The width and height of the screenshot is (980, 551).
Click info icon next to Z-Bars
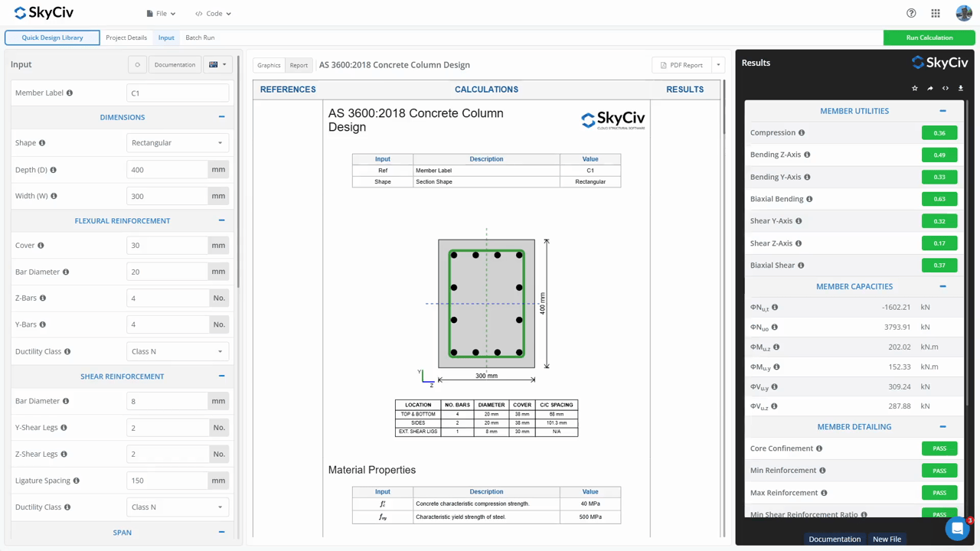tap(43, 298)
